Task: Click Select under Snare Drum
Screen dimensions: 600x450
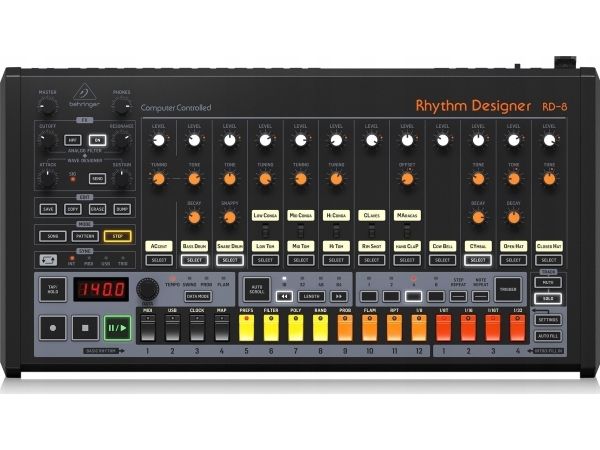Action: click(x=230, y=260)
